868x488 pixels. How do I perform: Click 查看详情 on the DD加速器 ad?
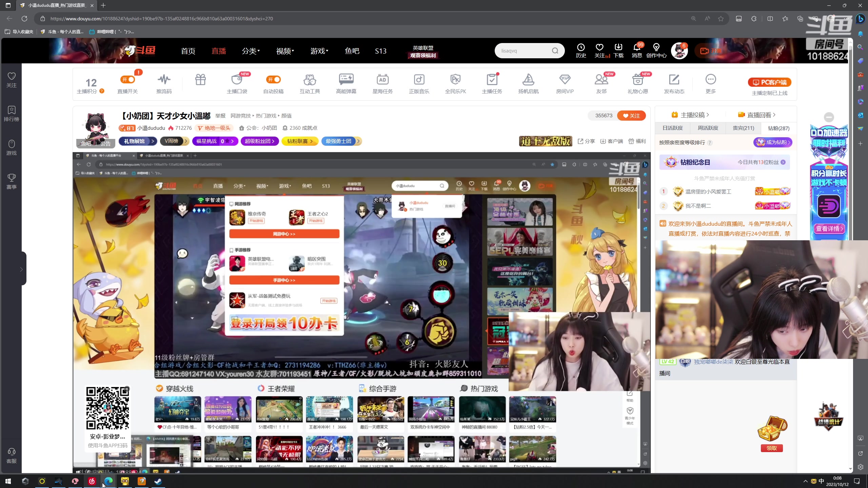(x=829, y=229)
